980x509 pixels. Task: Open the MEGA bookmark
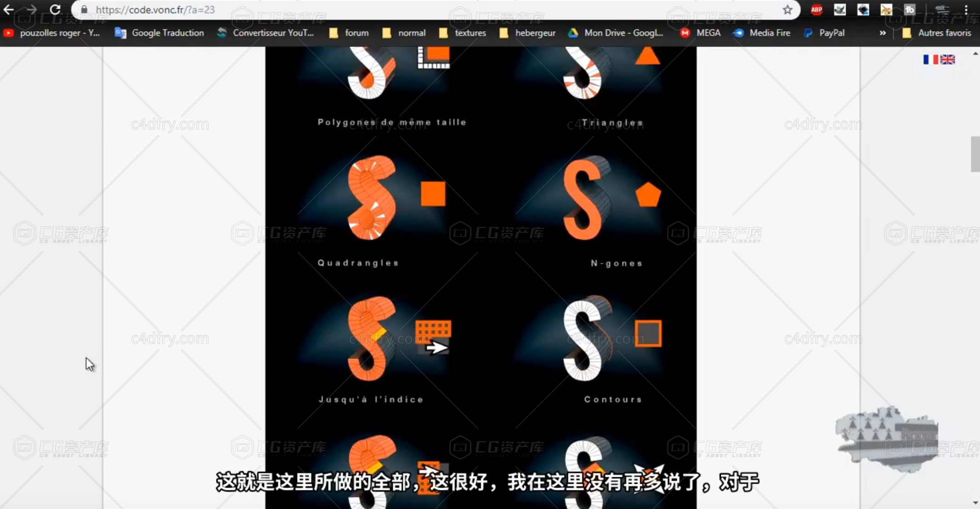tap(701, 33)
